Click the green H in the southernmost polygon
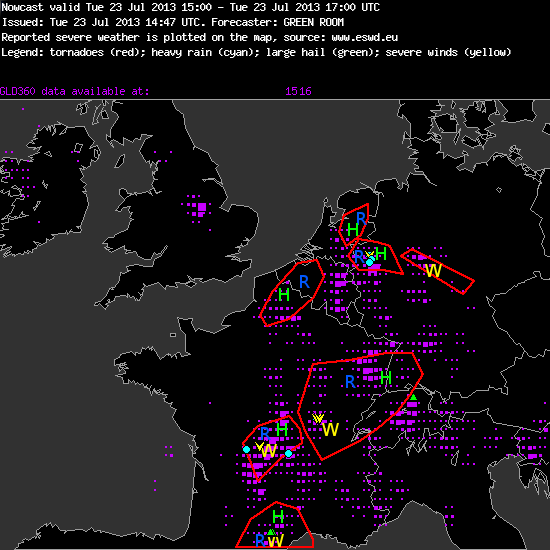The image size is (550, 550). coord(278,516)
